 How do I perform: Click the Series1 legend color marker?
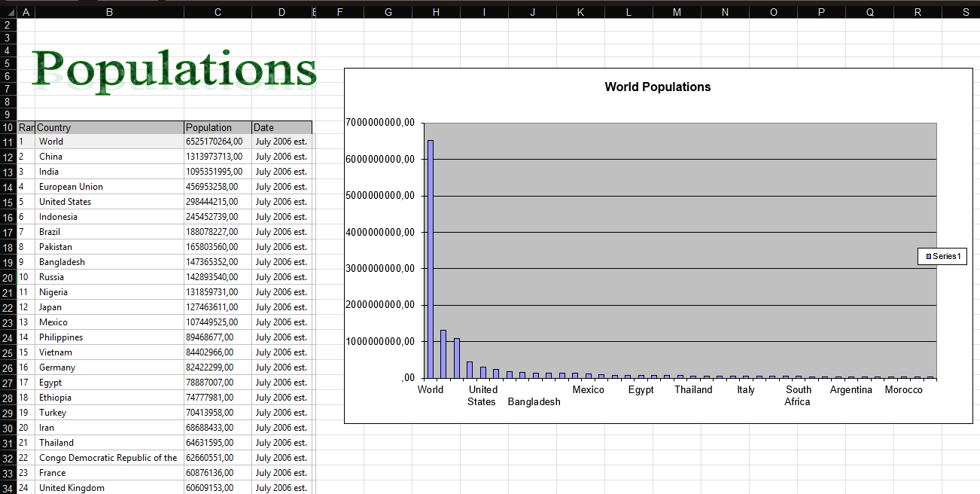[x=929, y=257]
